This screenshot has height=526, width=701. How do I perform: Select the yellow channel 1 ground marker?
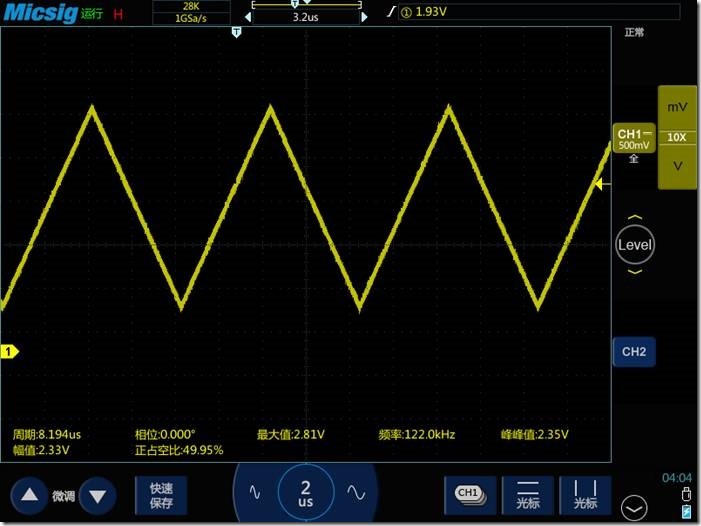[9, 352]
